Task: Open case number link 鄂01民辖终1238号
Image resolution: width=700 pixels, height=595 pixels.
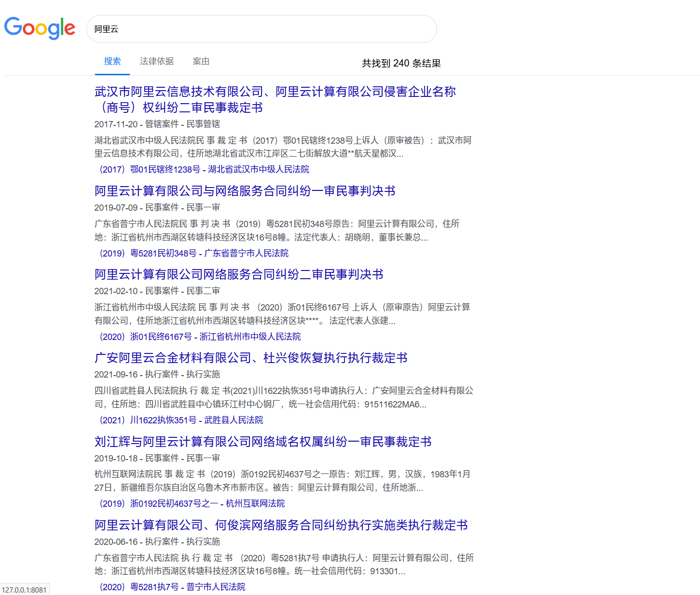Action: tap(204, 169)
